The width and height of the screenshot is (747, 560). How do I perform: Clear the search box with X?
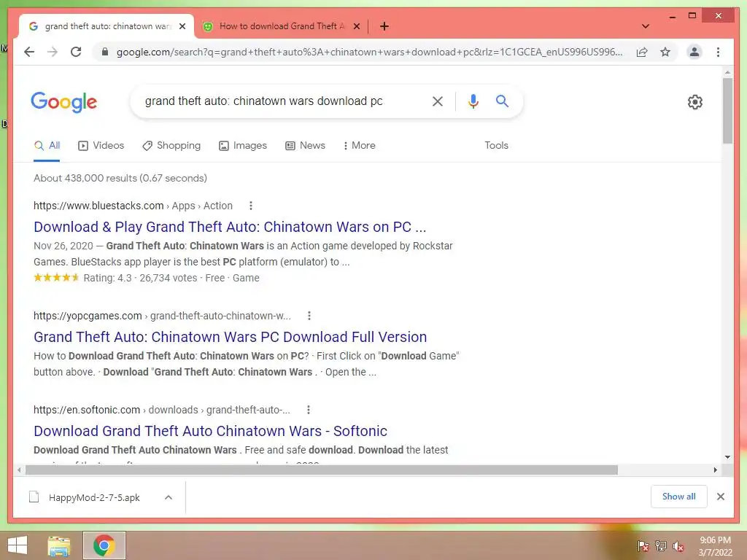click(438, 101)
